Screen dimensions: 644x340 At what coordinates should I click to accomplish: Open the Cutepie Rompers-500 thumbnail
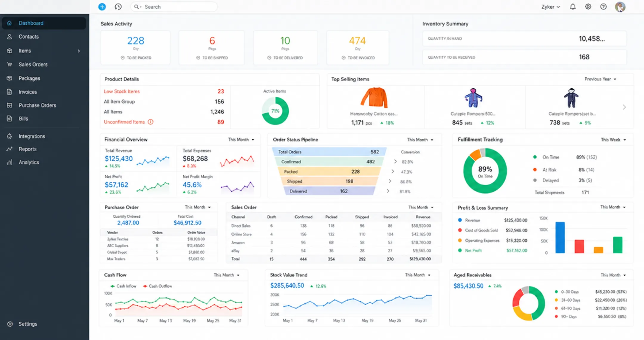pyautogui.click(x=473, y=98)
